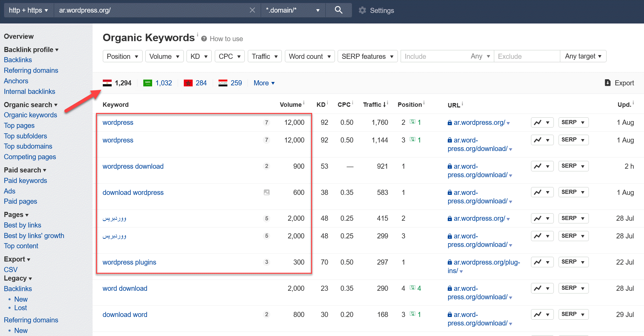Select the Saudi Arabia flag filter

(x=148, y=83)
